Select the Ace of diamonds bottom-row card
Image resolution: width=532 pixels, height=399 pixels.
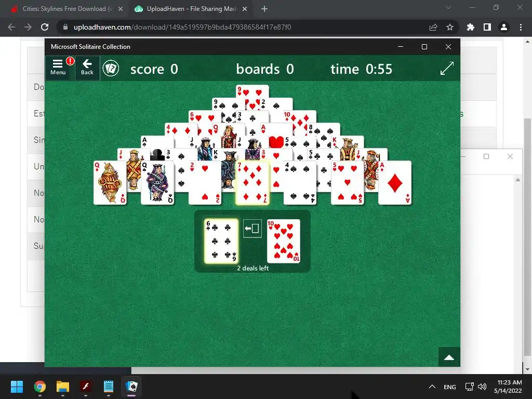[395, 182]
